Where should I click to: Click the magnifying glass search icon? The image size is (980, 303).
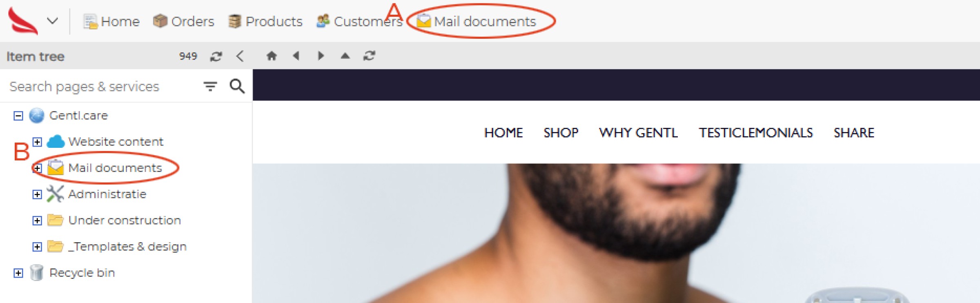237,86
